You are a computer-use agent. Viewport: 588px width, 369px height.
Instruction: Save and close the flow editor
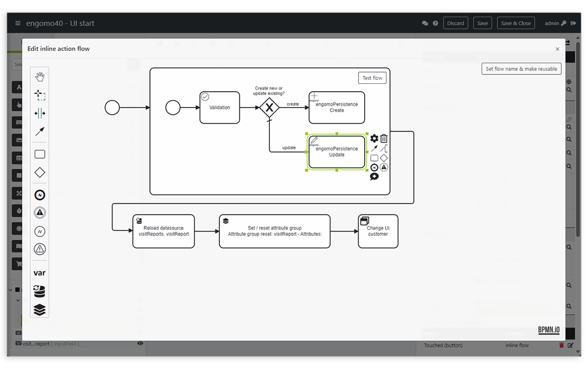pyautogui.click(x=515, y=23)
